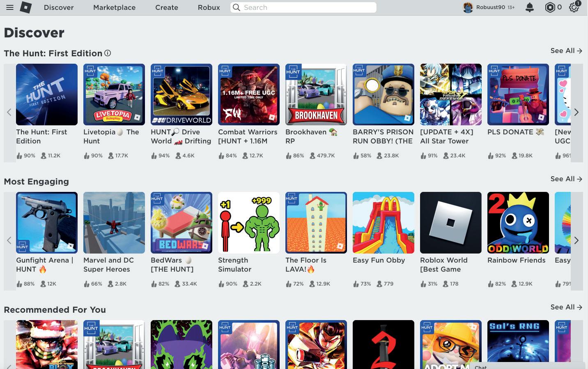Show next games in The Hunt: First Edition row
The width and height of the screenshot is (588, 369).
577,112
